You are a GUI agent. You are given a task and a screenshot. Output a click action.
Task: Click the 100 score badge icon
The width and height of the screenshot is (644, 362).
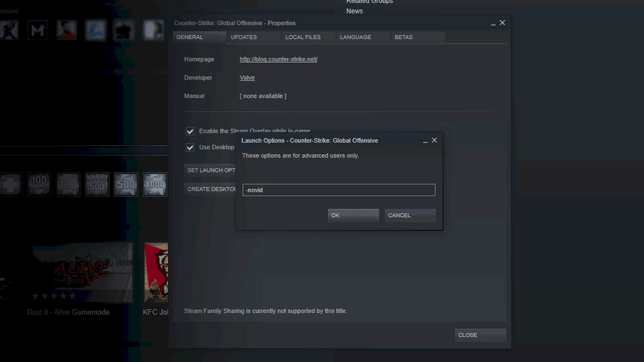tap(39, 185)
